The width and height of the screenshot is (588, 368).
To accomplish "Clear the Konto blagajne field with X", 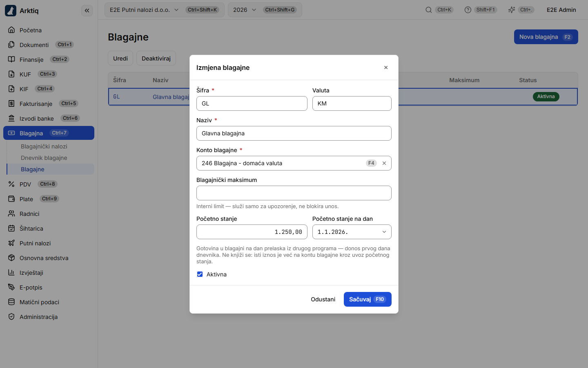I will click(x=384, y=163).
